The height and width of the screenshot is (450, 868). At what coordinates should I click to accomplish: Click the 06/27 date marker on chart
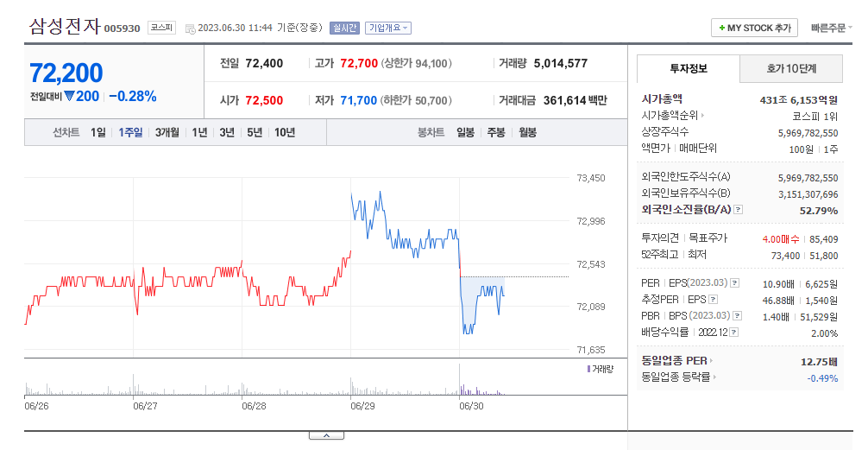click(x=145, y=406)
